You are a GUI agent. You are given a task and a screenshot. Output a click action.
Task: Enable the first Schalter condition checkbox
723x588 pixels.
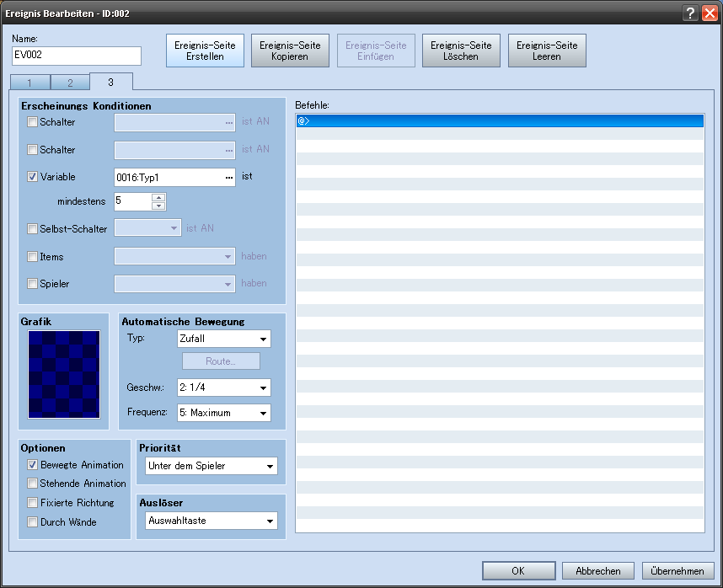pyautogui.click(x=33, y=122)
